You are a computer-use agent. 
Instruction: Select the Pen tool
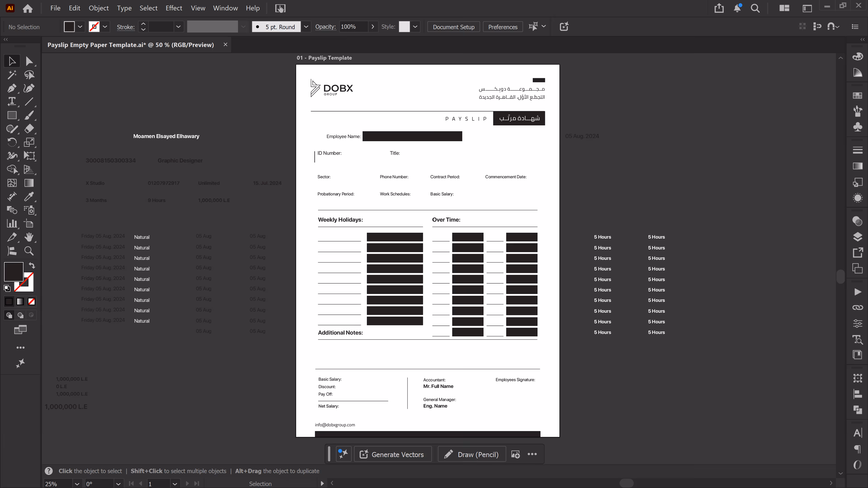click(12, 88)
